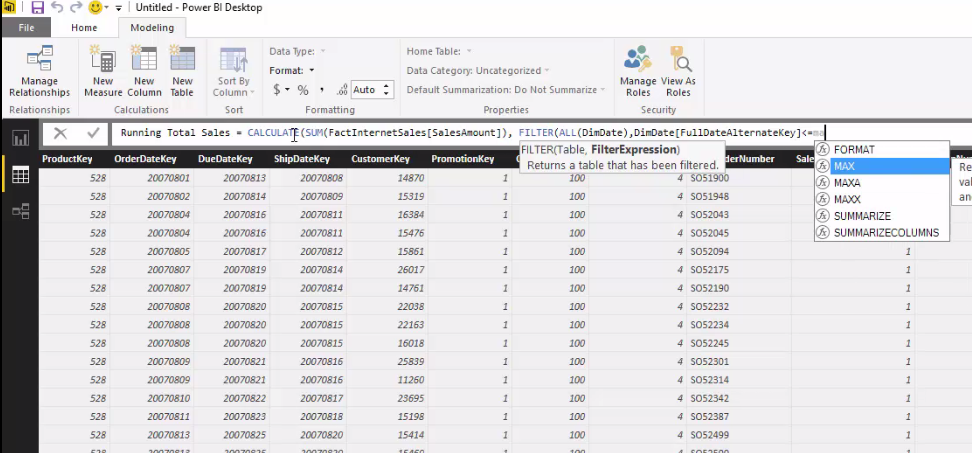972x453 pixels.
Task: Click the Save icon in title bar
Action: click(37, 7)
